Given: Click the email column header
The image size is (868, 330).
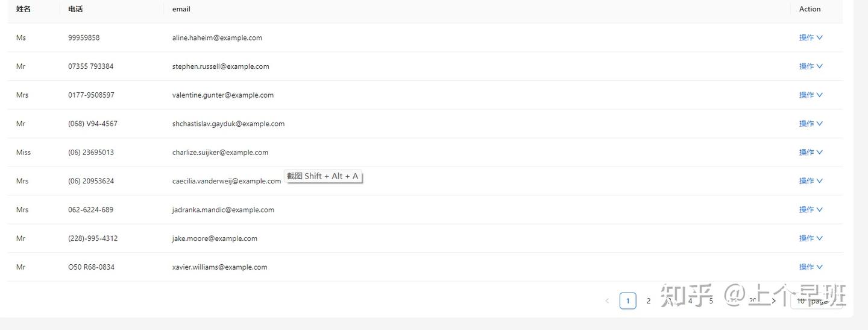Looking at the screenshot, I should (181, 9).
